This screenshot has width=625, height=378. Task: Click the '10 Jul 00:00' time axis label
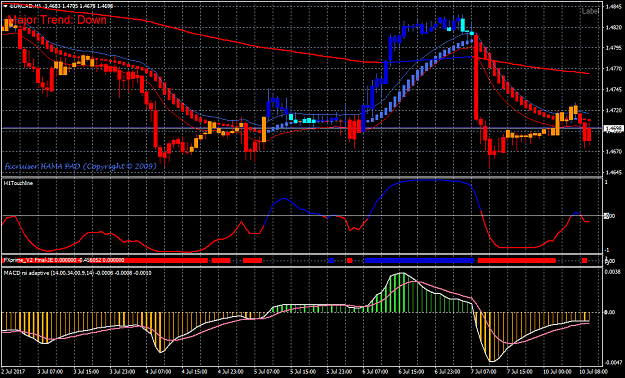click(x=556, y=371)
